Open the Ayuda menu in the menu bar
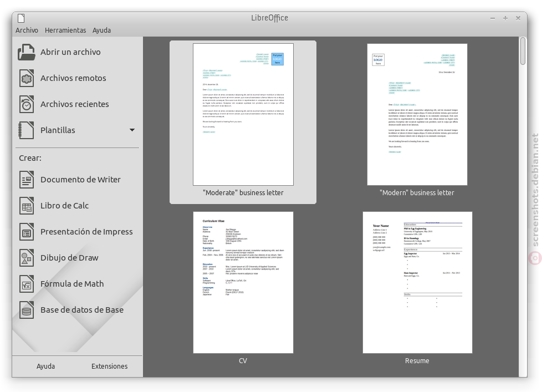This screenshot has width=542, height=392. pos(101,30)
